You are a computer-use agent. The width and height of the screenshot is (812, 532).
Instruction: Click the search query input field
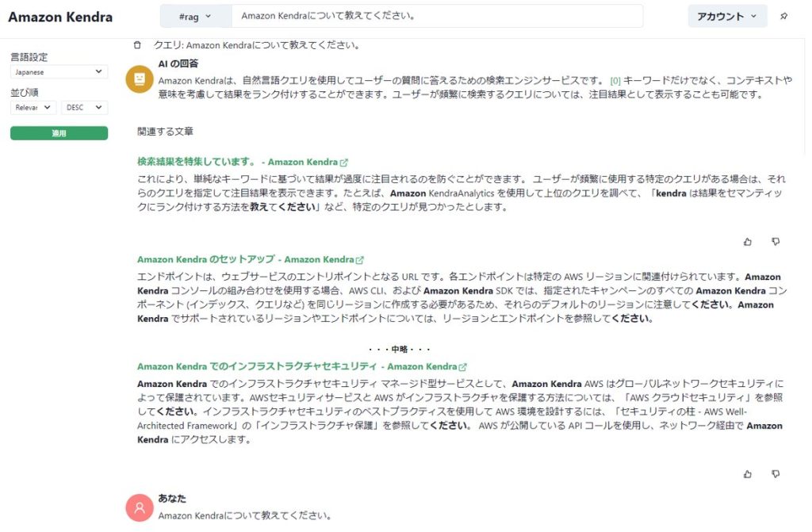pos(438,16)
